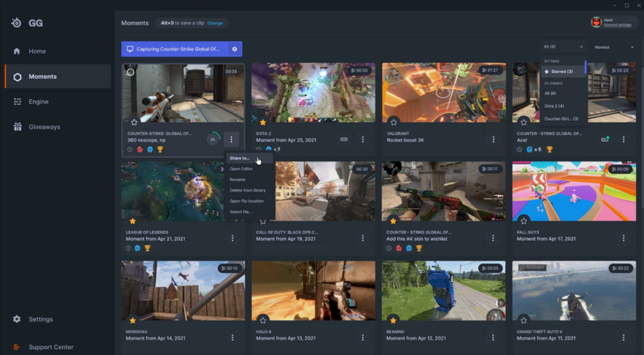The image size is (644, 355).
Task: Toggle star on the Grand Theft Auto V clip
Action: click(x=524, y=320)
